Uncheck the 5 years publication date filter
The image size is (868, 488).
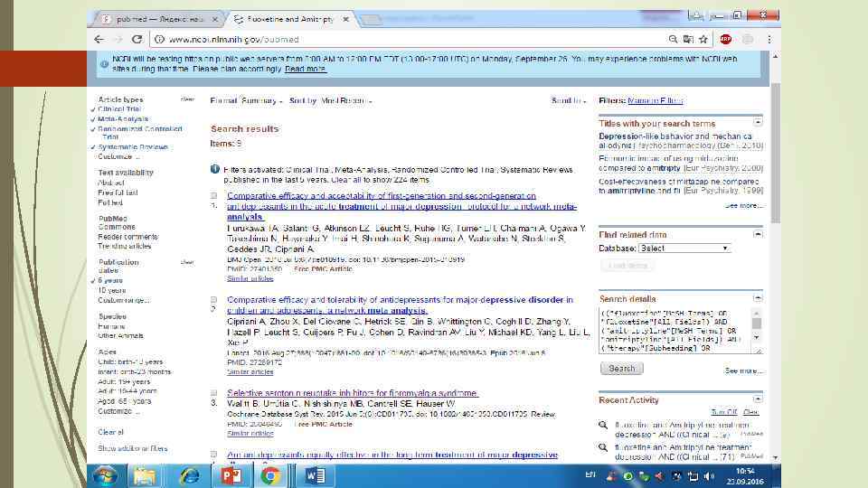click(x=107, y=280)
